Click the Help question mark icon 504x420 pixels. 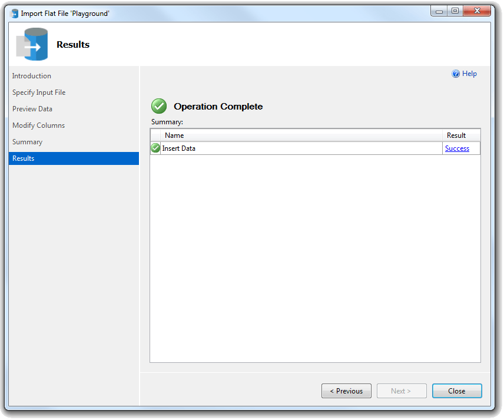[455, 74]
